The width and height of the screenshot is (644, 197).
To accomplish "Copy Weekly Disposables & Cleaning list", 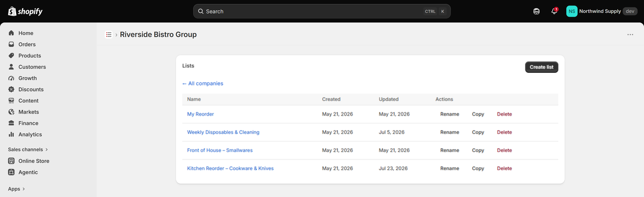I will coord(478,132).
